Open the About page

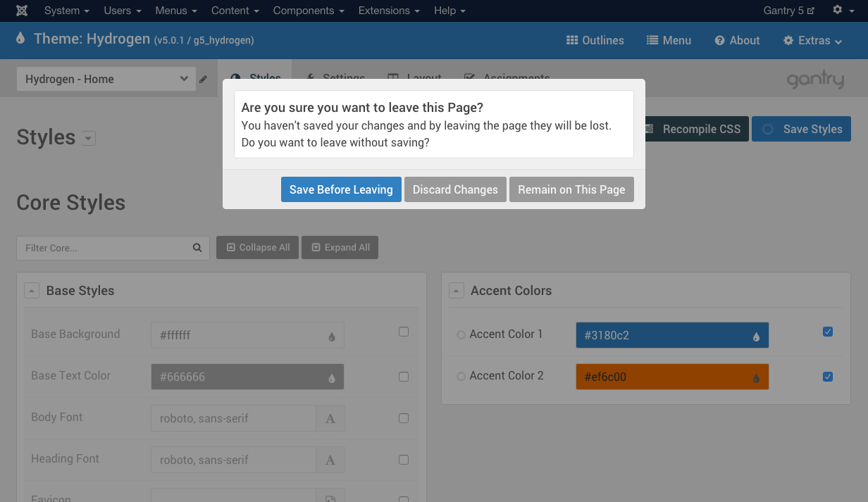point(737,41)
